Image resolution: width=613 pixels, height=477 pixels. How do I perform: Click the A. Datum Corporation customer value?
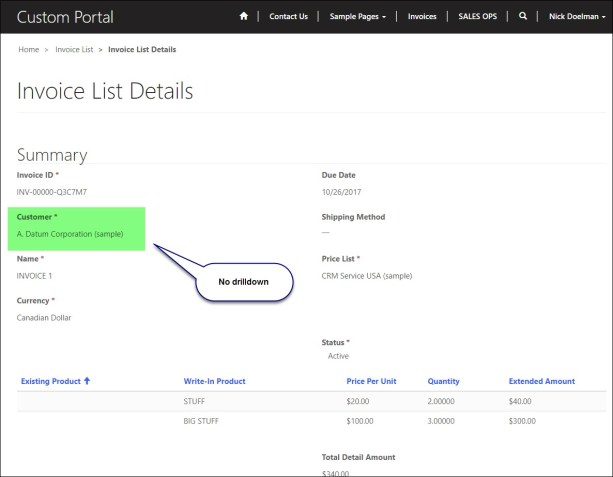point(69,233)
